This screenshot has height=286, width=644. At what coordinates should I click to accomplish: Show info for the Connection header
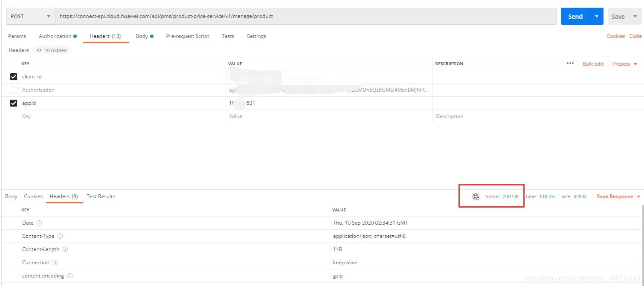55,263
